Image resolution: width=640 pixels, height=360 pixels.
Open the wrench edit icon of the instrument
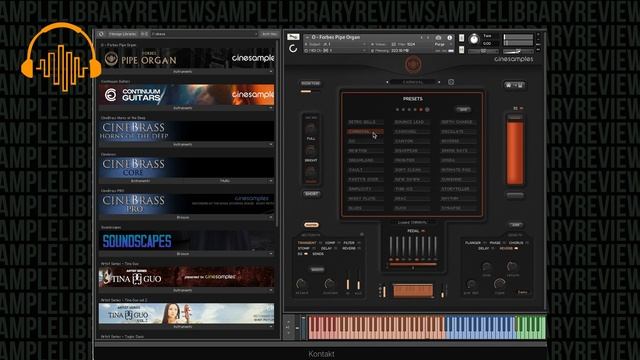(293, 37)
